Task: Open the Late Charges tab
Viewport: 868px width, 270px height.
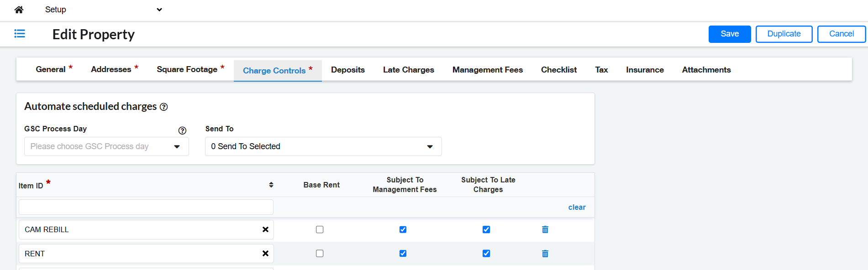Action: tap(409, 70)
